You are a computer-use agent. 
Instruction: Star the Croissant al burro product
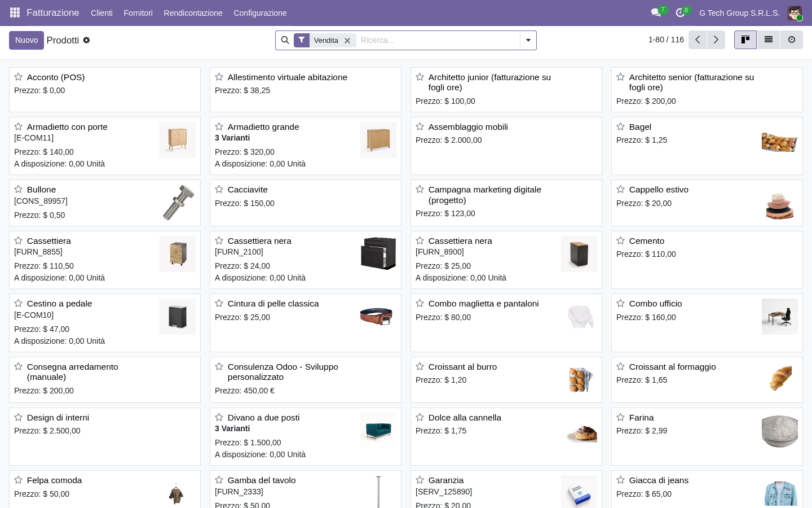[x=420, y=366]
